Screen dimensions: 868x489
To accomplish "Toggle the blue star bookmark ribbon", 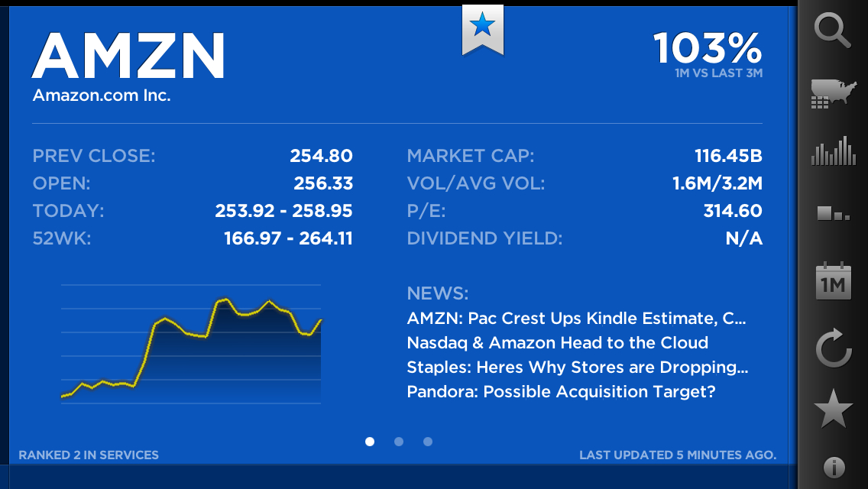I will click(483, 30).
